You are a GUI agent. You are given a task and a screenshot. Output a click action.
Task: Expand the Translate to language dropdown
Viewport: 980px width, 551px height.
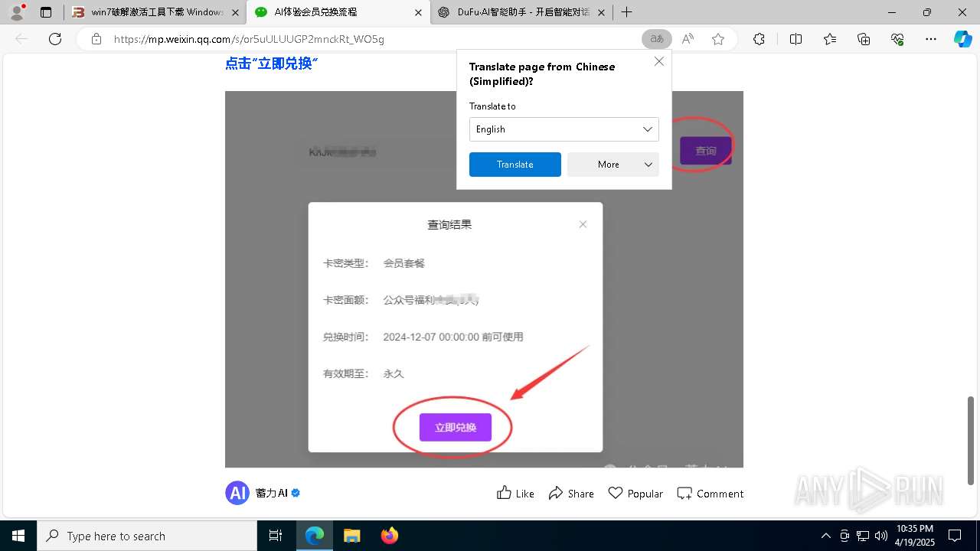point(564,129)
